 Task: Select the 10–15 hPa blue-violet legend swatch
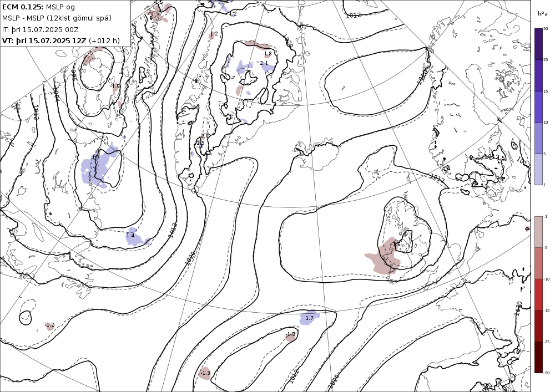tap(538, 107)
